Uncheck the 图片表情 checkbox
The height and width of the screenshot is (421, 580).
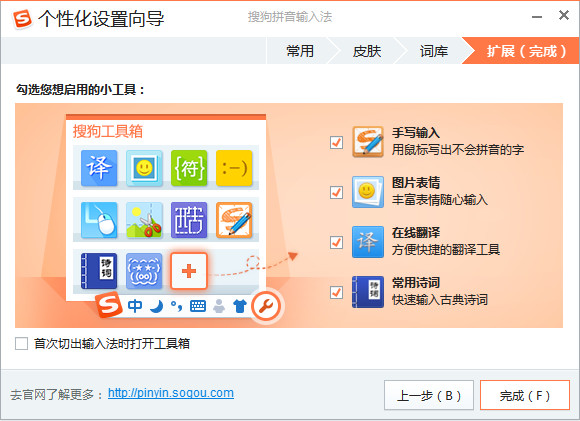pos(336,192)
